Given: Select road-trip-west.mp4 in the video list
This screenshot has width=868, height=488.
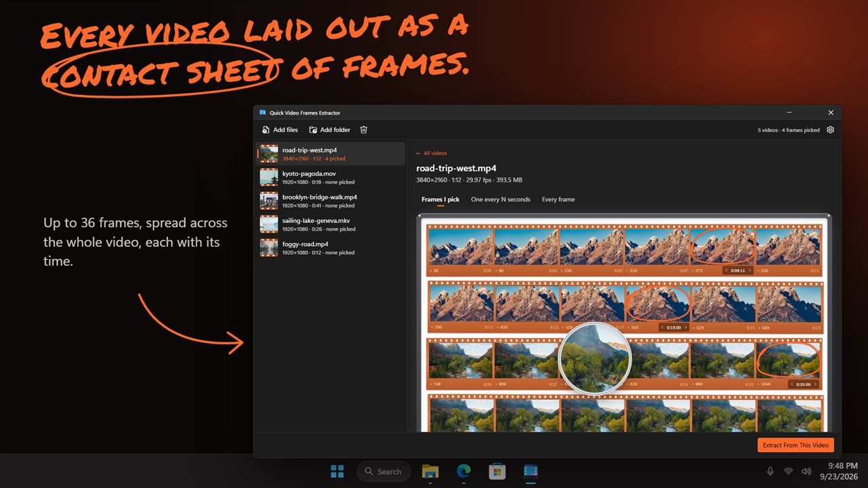Looking at the screenshot, I should [330, 154].
